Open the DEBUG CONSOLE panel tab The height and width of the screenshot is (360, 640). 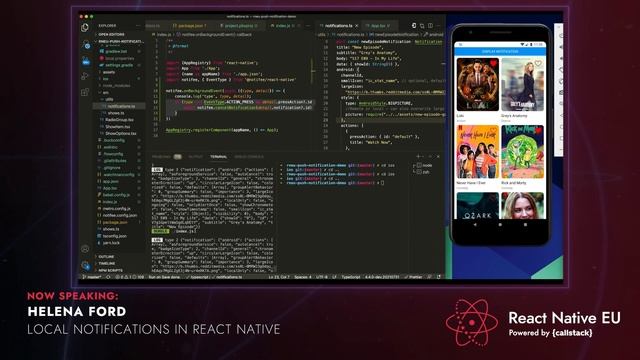pyautogui.click(x=249, y=157)
